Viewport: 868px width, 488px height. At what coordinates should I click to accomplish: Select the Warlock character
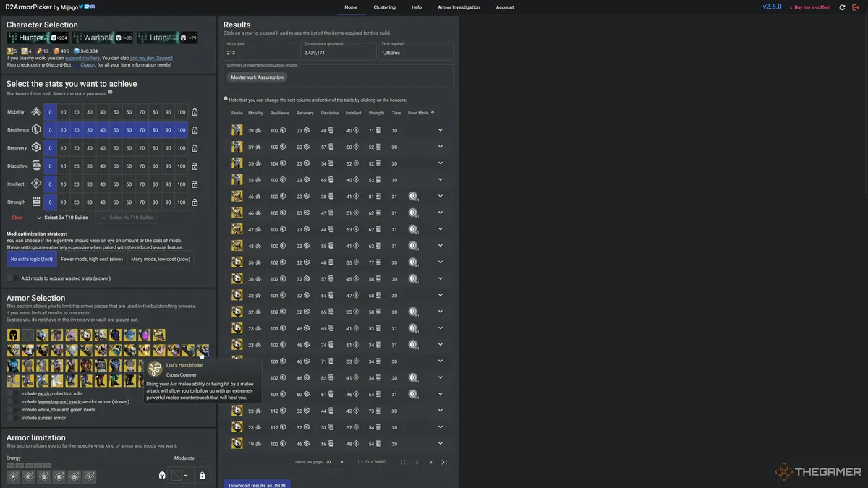click(x=103, y=38)
